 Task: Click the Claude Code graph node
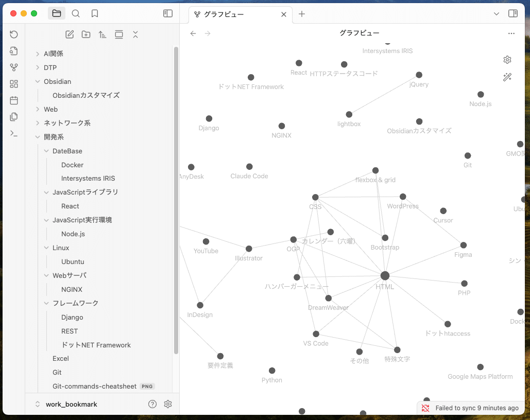point(249,167)
